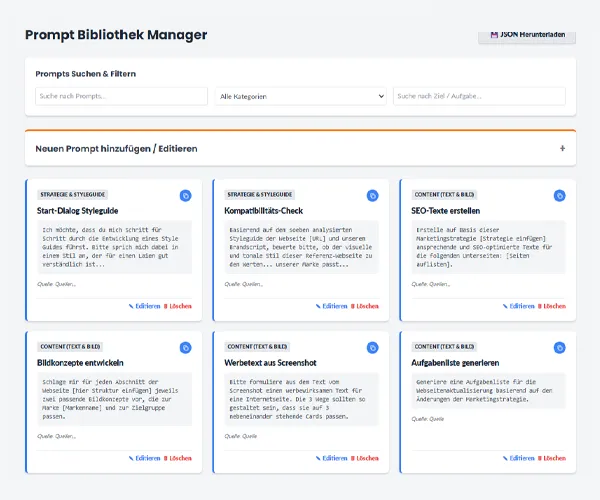The image size is (600, 500).
Task: Copy the Aufgabenliste generieren prompt
Action: [559, 348]
